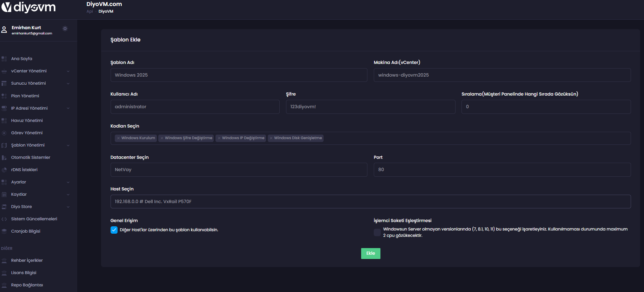Uncheck the Genel Erişim checkbox
Screen dimensions: 644x292
point(114,230)
